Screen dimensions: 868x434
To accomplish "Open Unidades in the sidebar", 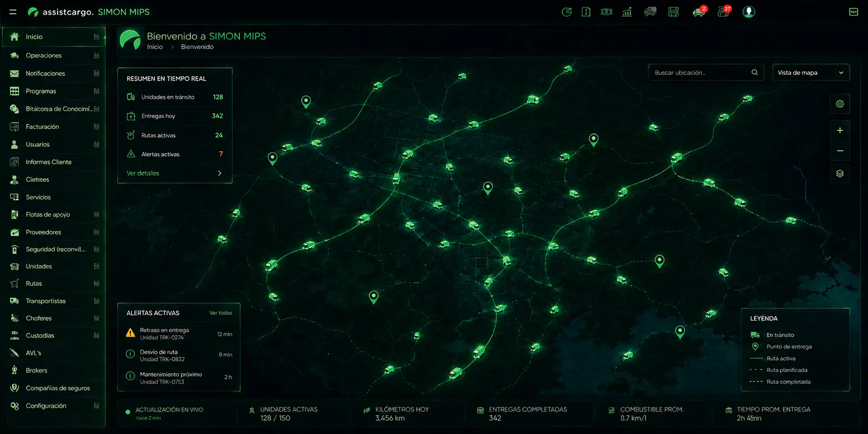I will click(54, 266).
